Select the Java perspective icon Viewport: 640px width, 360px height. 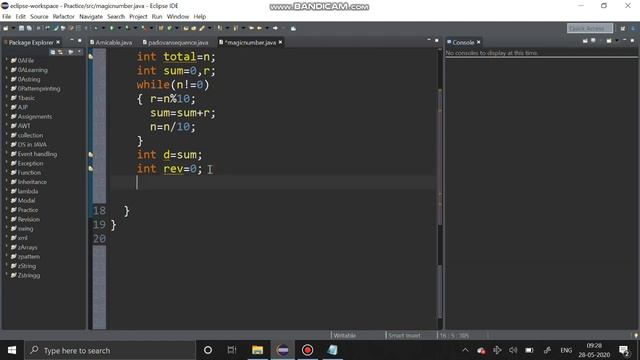[633, 28]
